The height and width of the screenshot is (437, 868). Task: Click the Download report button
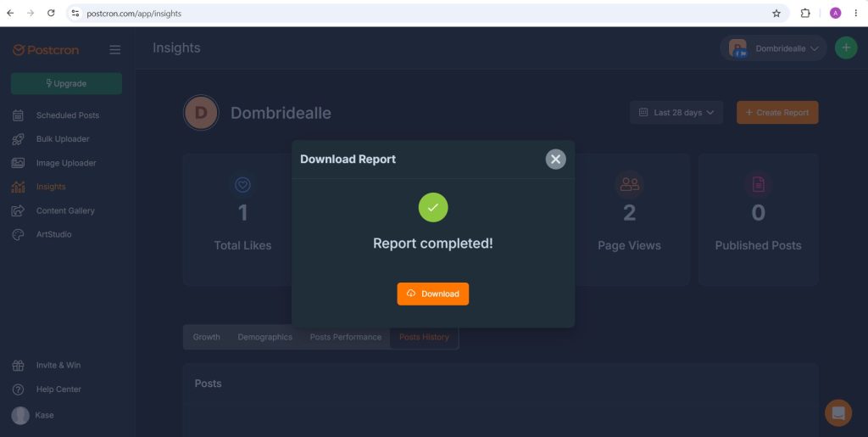tap(432, 294)
